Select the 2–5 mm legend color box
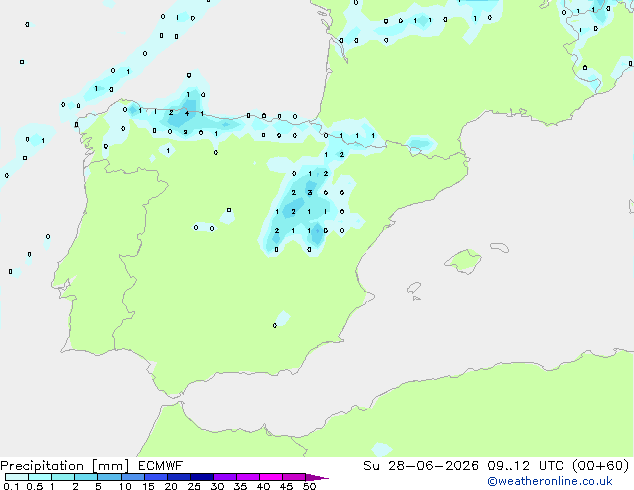 (86, 477)
